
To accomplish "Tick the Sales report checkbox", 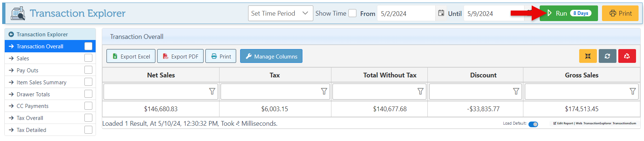I will [x=88, y=58].
